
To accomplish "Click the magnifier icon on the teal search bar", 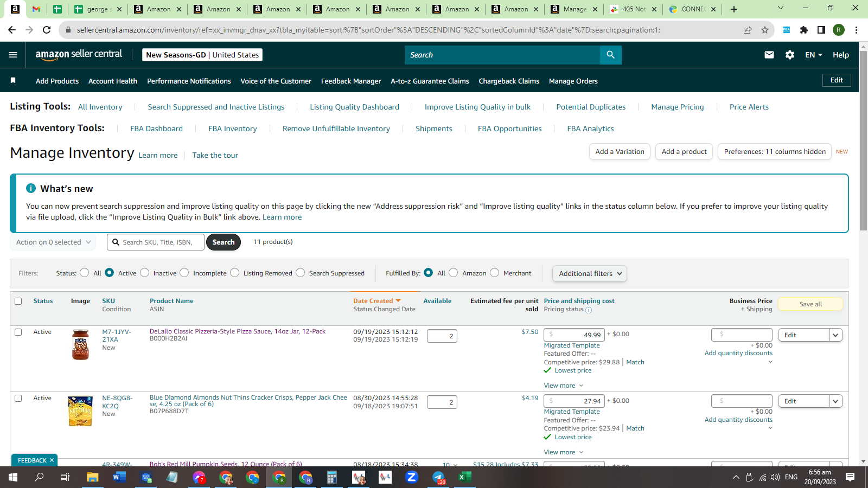I will tap(611, 55).
